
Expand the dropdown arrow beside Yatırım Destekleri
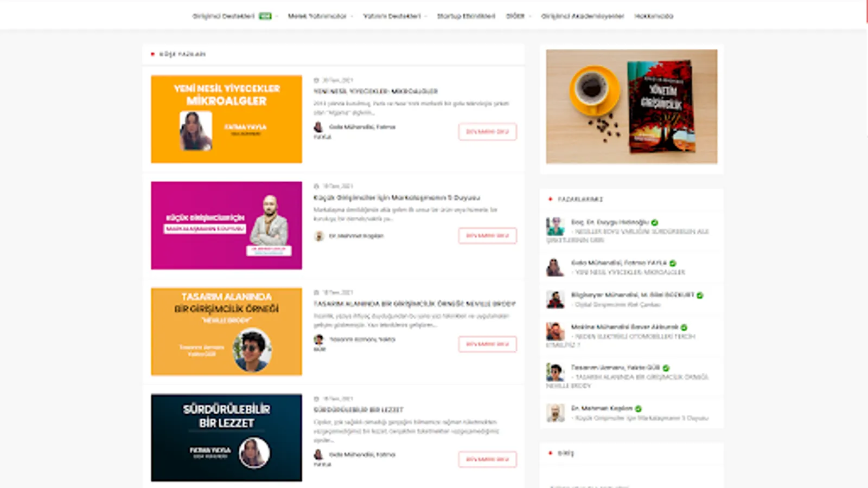coord(426,16)
